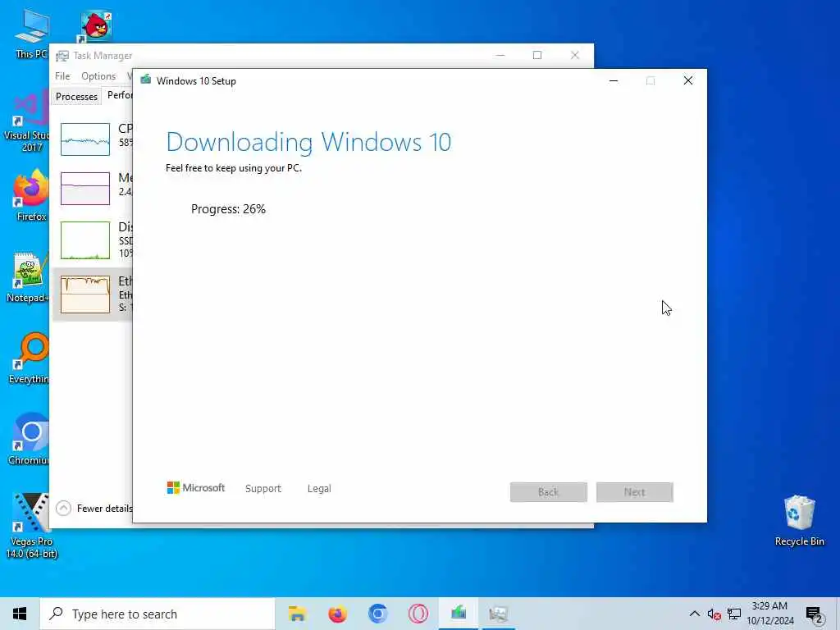Open the File menu in Task Manager
840x630 pixels.
pyautogui.click(x=62, y=76)
